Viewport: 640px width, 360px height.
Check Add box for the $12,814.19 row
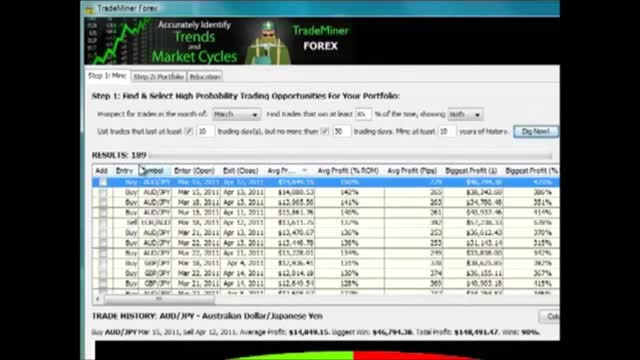tap(102, 273)
